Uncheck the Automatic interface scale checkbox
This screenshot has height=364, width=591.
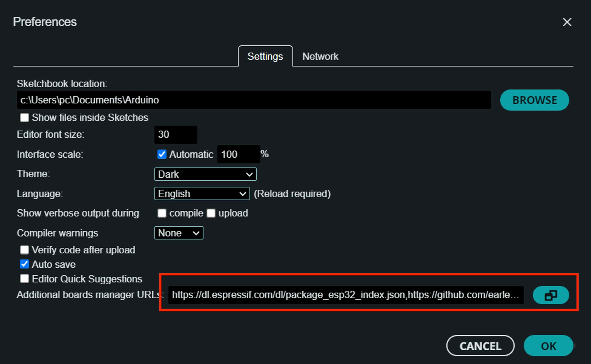[162, 154]
